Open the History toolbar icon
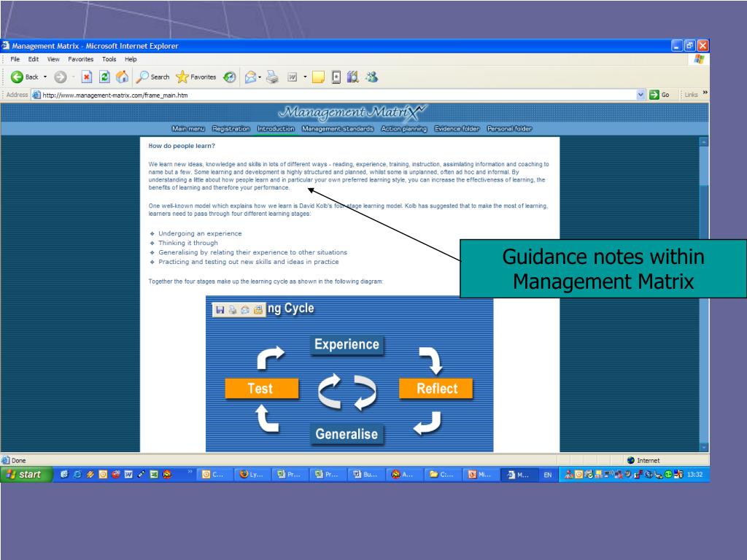Screen dimensions: 747x560 tap(230, 77)
